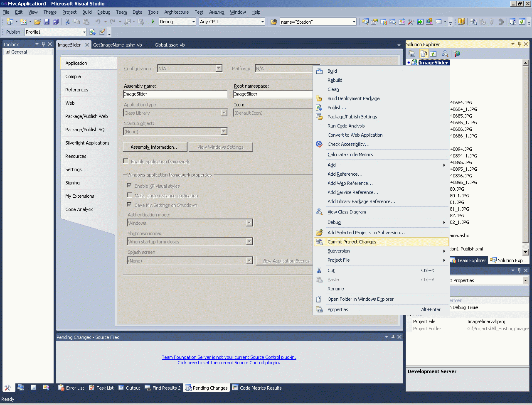
Task: Choose Rebuild from the context menu
Action: click(x=381, y=80)
